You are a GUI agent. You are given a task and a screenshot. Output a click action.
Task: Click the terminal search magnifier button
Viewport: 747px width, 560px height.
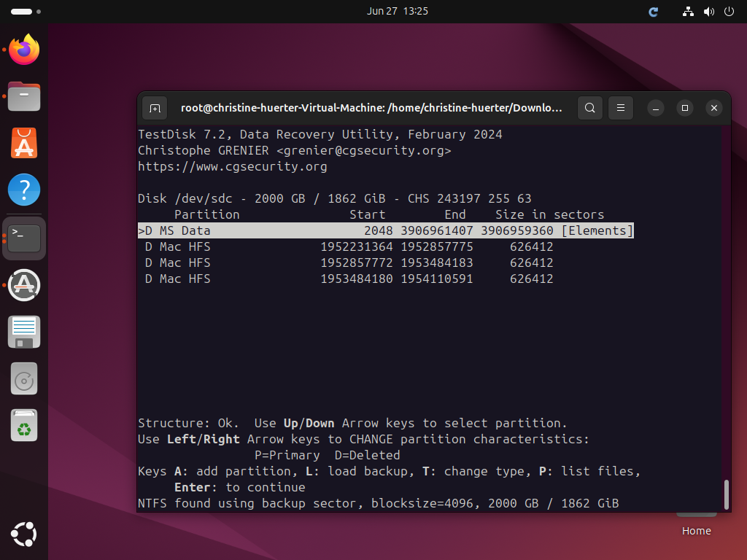589,108
